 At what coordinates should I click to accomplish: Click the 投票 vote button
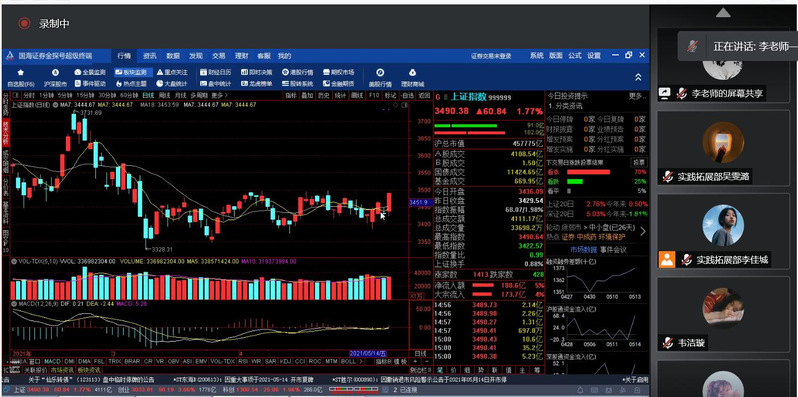pyautogui.click(x=639, y=162)
